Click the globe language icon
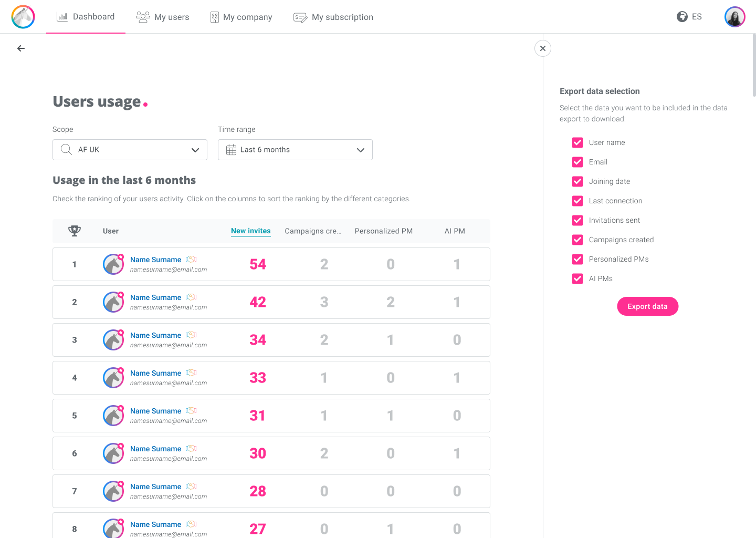 (x=682, y=17)
